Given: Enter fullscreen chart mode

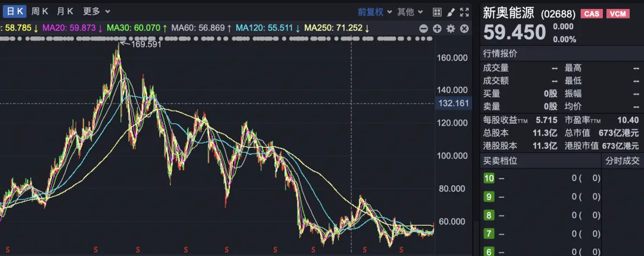Looking at the screenshot, I should pos(465,12).
